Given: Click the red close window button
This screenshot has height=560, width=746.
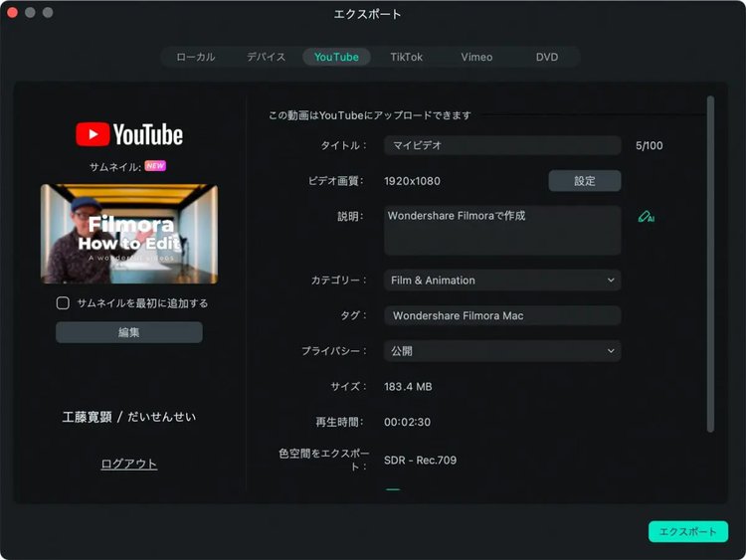Looking at the screenshot, I should pos(13,13).
